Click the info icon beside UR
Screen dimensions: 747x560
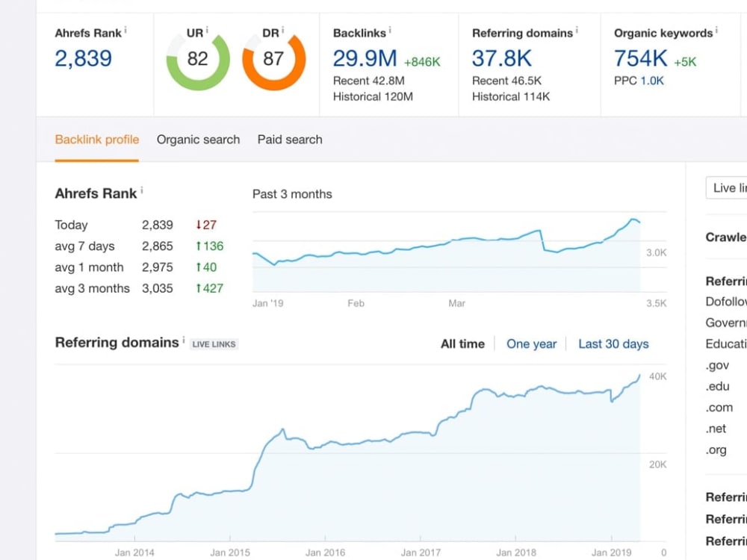(207, 30)
